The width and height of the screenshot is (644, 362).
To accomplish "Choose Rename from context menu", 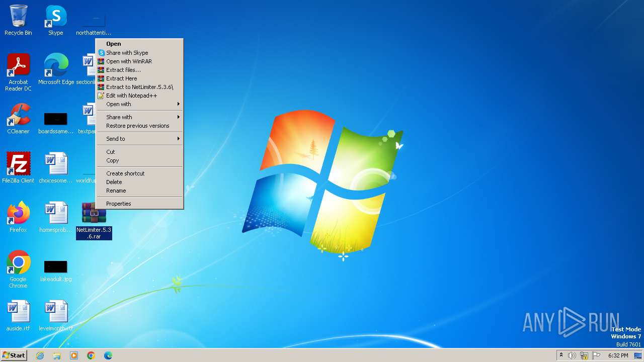I will [140, 191].
